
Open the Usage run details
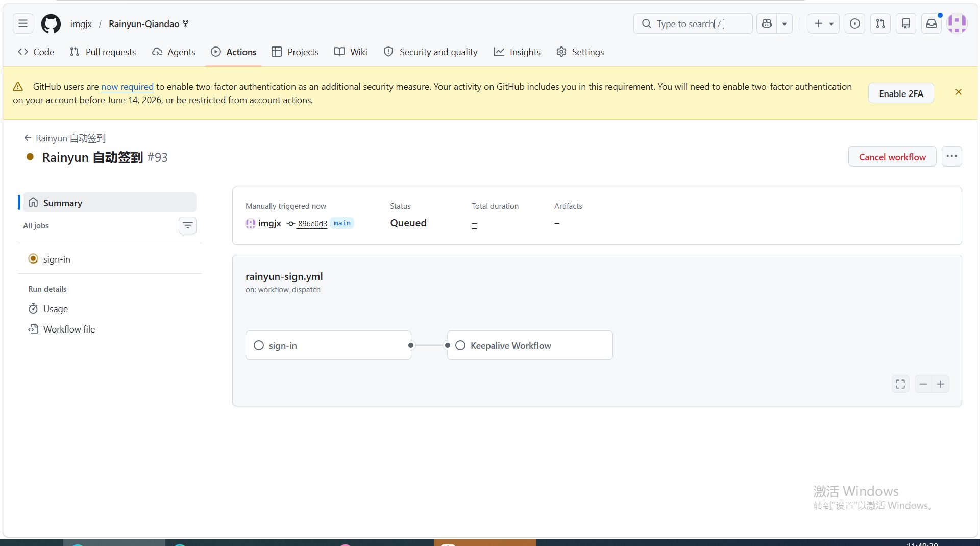click(x=110, y=308)
